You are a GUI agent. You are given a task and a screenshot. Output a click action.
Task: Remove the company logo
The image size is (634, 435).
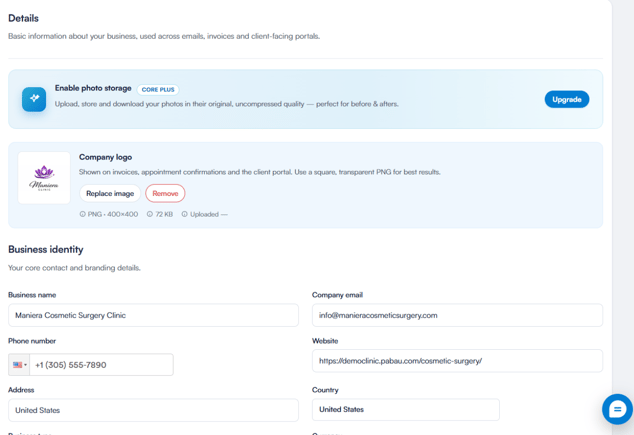coord(165,194)
